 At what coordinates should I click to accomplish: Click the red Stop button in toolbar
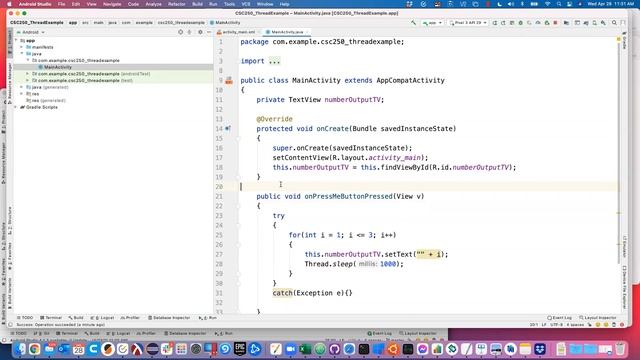coord(556,23)
